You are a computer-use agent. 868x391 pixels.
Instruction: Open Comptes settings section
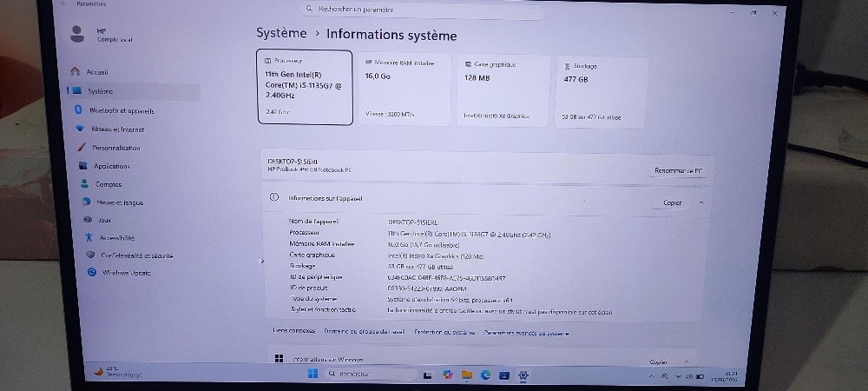pyautogui.click(x=101, y=184)
